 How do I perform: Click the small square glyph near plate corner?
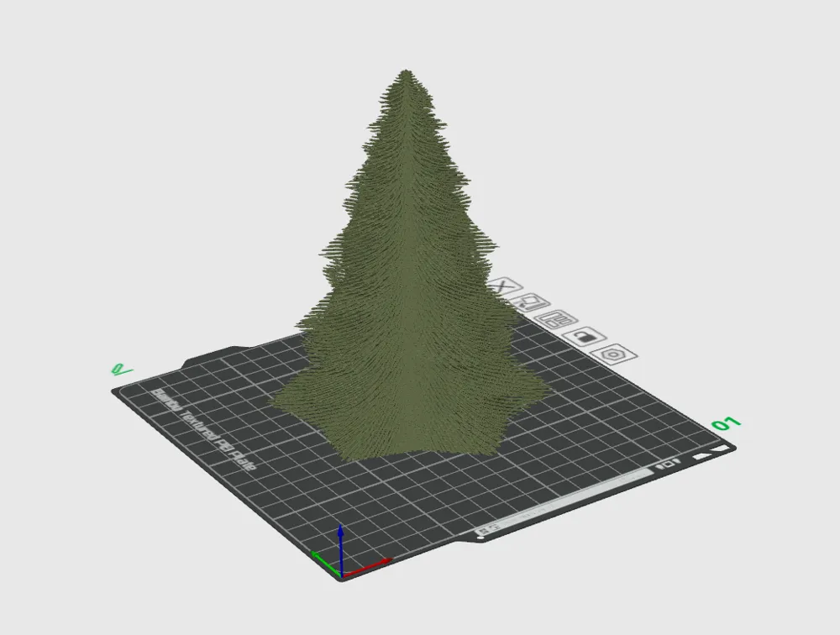669,464
